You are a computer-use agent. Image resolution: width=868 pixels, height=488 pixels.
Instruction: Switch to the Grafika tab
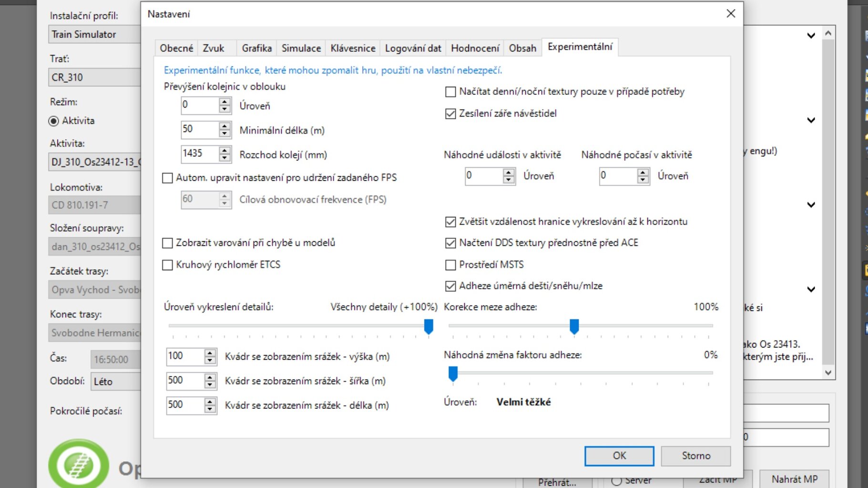click(256, 48)
